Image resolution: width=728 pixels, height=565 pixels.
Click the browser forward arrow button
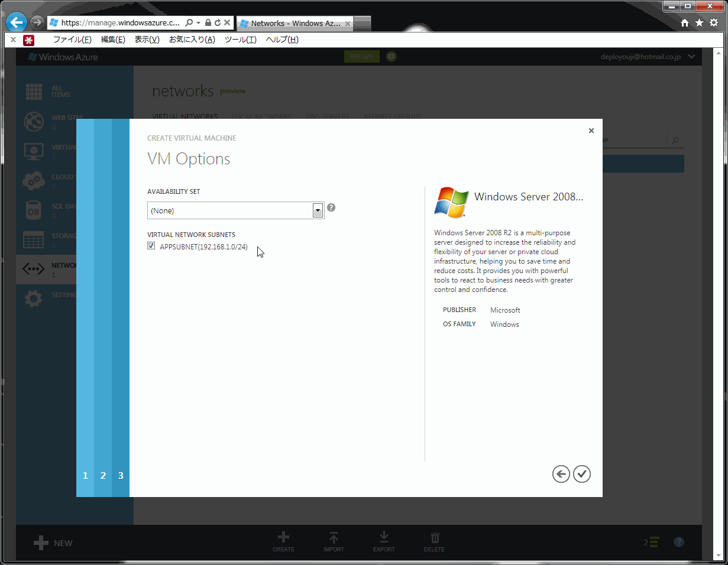click(x=37, y=22)
